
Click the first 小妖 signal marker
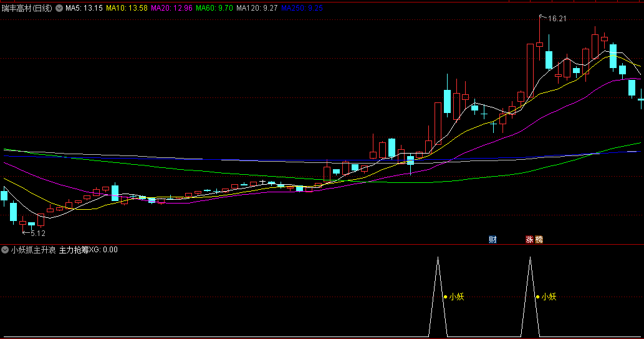(x=454, y=297)
